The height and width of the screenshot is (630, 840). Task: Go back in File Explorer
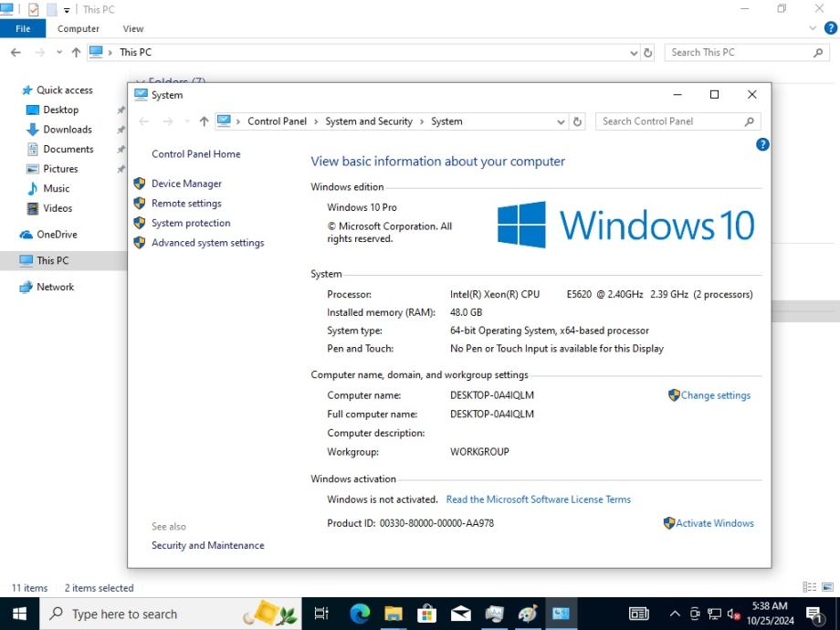tap(16, 53)
